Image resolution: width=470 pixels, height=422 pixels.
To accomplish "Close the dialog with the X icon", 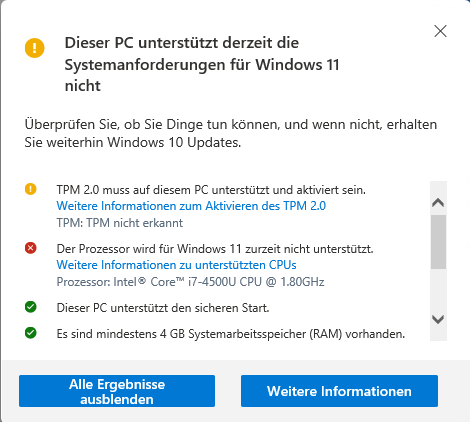I will 440,31.
